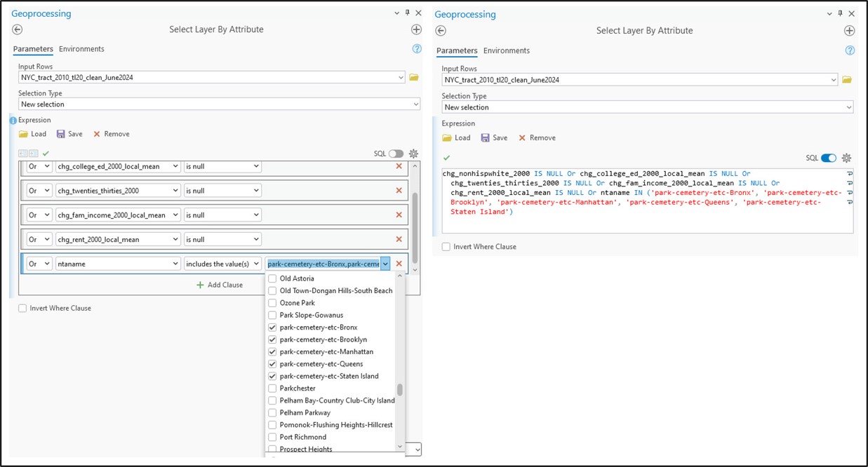The height and width of the screenshot is (467, 868).
Task: Turn off the enabled SQL mode switch
Action: click(829, 158)
